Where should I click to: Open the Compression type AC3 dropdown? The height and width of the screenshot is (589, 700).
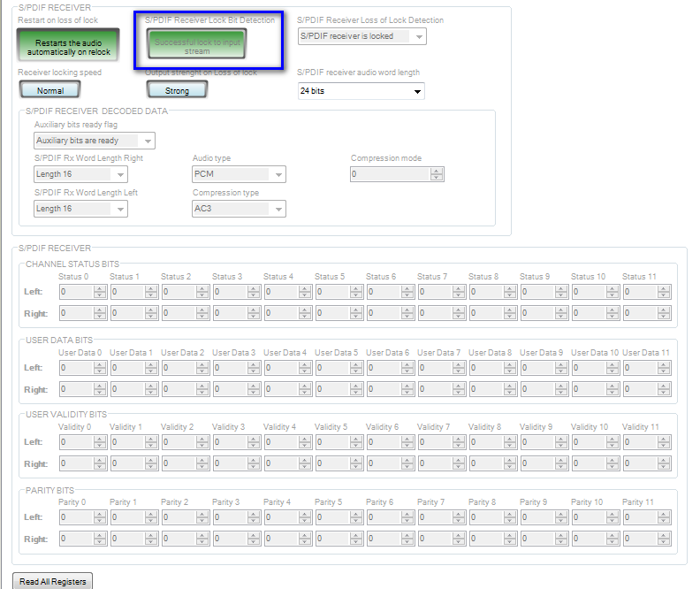click(239, 209)
